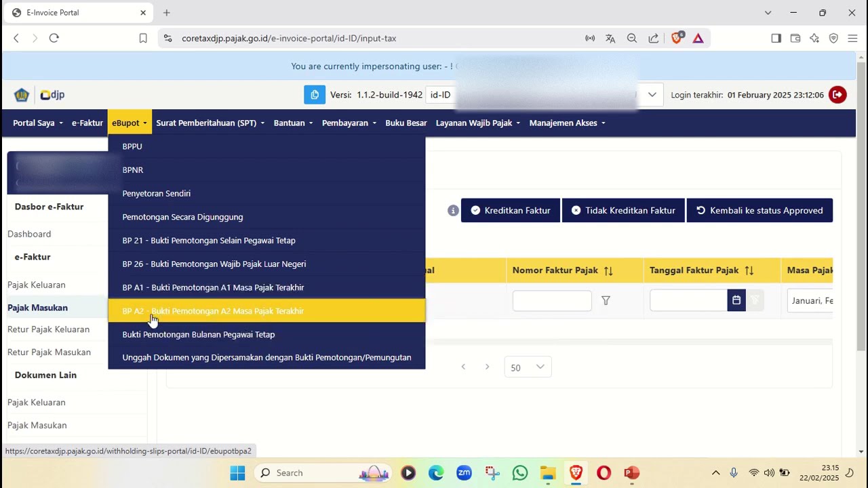The height and width of the screenshot is (488, 868).
Task: Open the Brave Shields lion icon
Action: click(x=676, y=38)
